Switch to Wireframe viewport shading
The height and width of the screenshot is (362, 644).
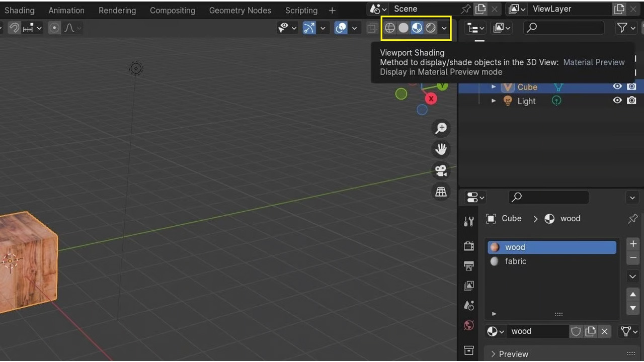[x=390, y=28]
